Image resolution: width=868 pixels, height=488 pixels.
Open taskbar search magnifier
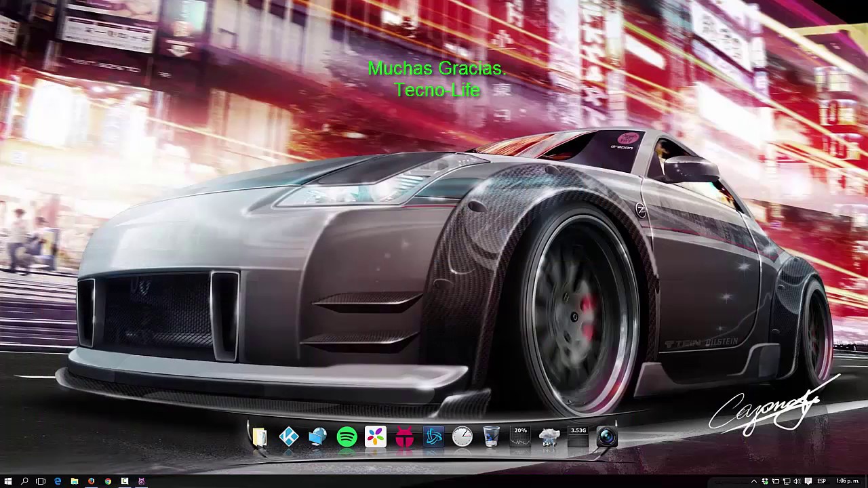pos(24,481)
